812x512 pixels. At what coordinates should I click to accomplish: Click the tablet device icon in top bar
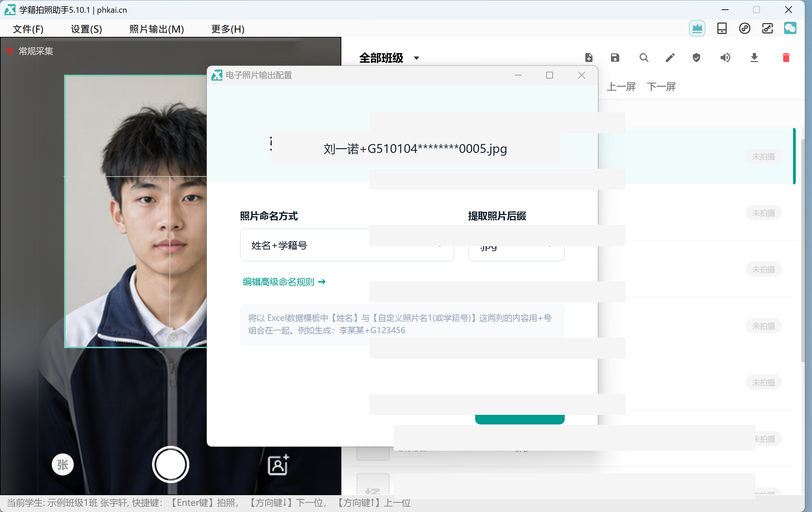722,28
